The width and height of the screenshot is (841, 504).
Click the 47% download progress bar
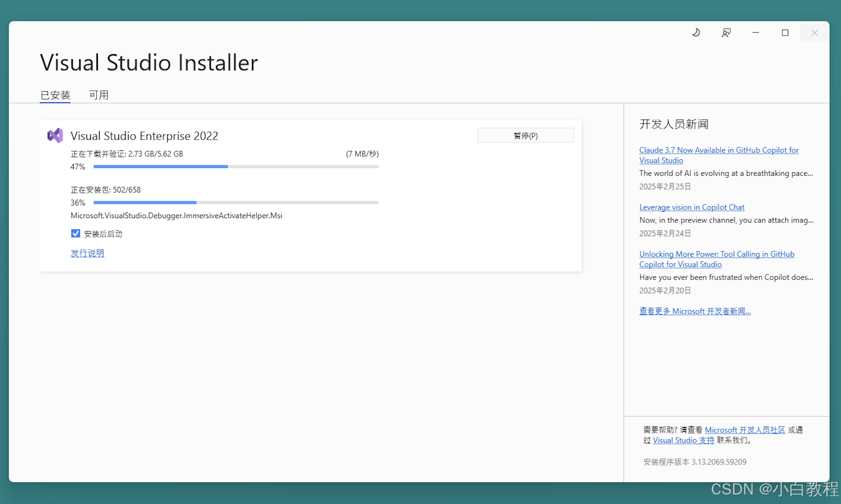(236, 166)
